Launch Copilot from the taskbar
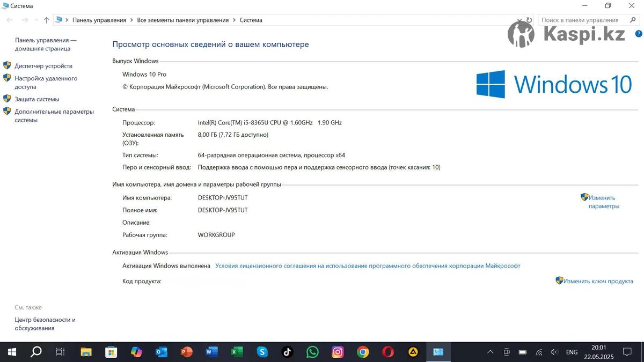This screenshot has width=644, height=362. pyautogui.click(x=136, y=352)
